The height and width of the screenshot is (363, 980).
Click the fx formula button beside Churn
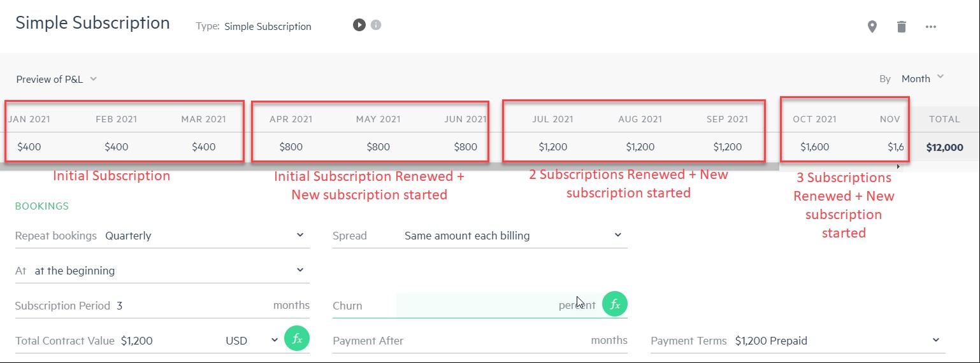[615, 304]
